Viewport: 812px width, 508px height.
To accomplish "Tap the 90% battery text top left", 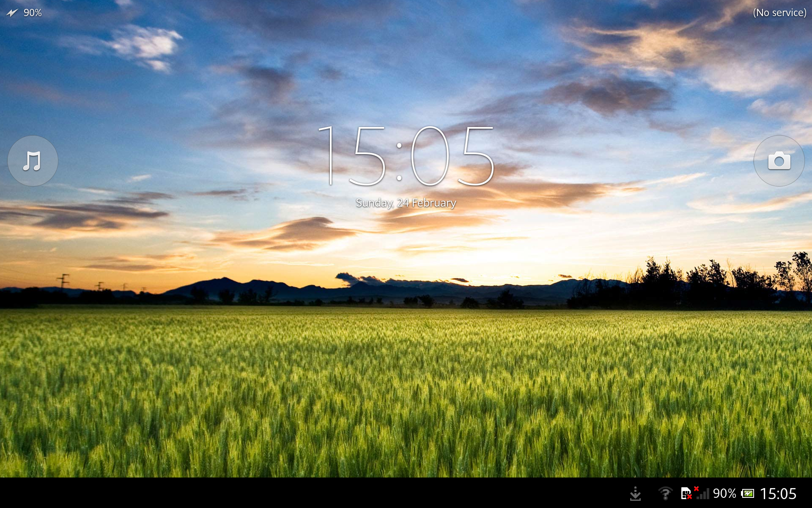I will (33, 12).
